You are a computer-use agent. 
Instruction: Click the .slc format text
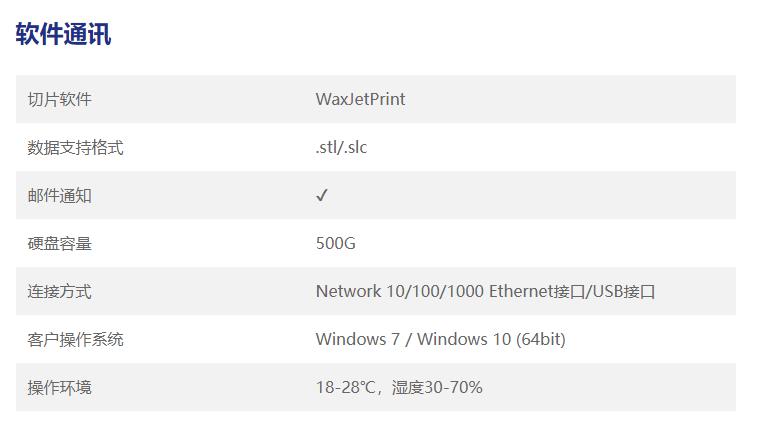(355, 147)
